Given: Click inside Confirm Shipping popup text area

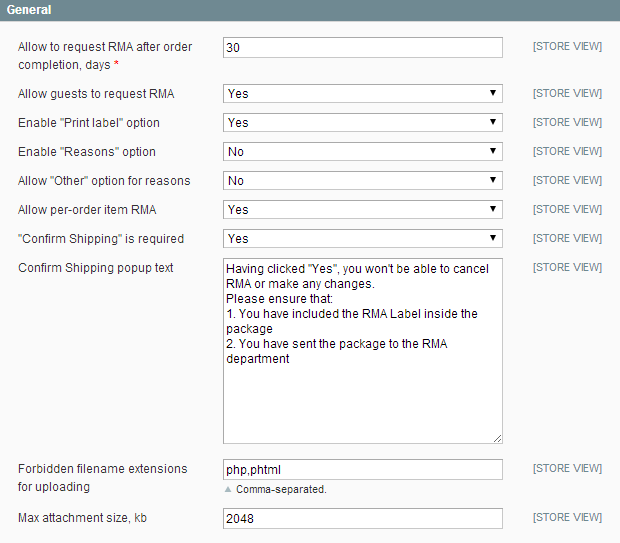Looking at the screenshot, I should click(363, 351).
